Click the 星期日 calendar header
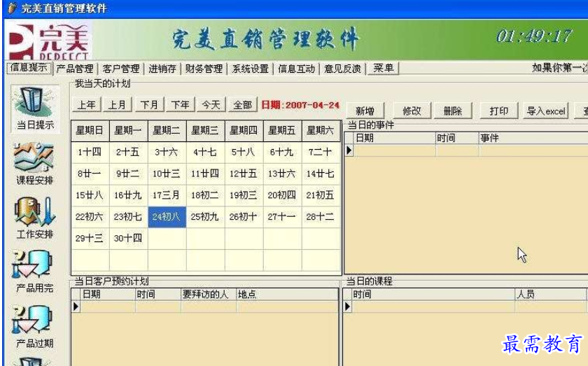This screenshot has width=588, height=366. pos(90,131)
